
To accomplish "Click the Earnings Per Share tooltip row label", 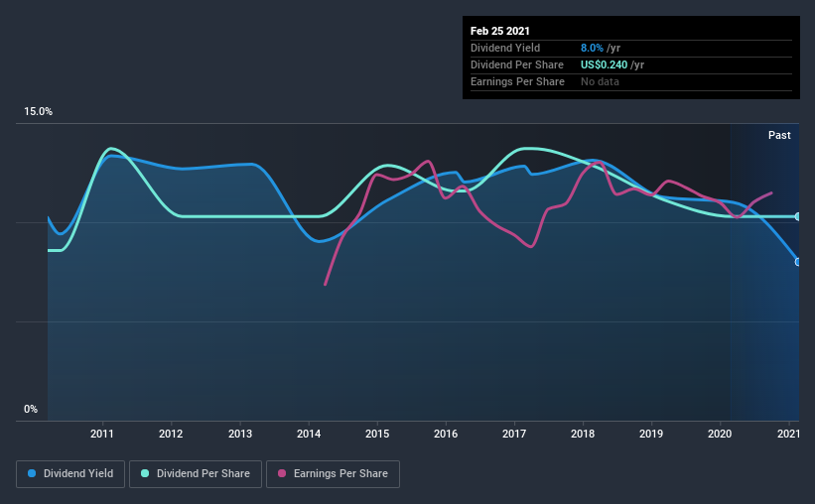I will (x=517, y=81).
